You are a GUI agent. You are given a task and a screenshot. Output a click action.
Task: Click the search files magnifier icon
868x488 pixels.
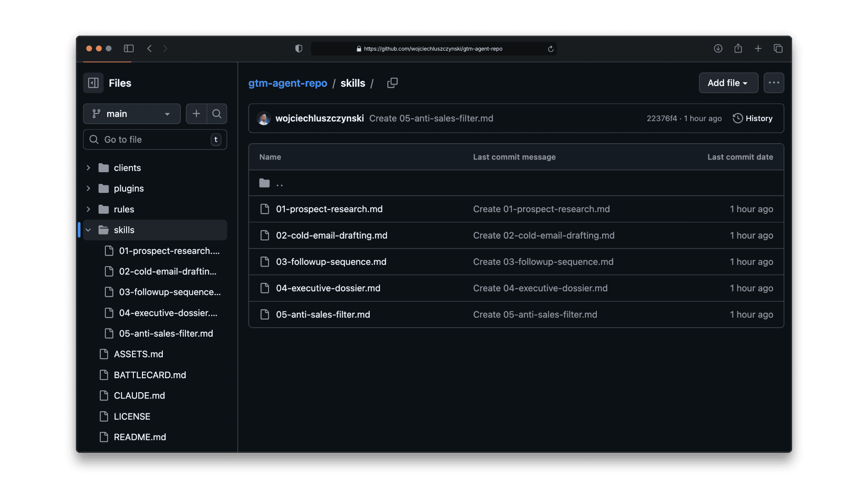tap(217, 114)
